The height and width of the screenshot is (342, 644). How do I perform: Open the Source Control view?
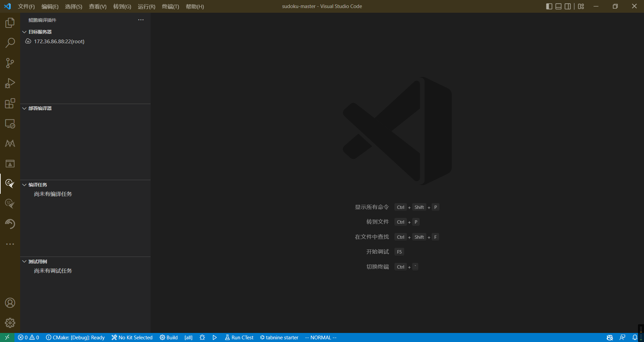click(x=10, y=63)
